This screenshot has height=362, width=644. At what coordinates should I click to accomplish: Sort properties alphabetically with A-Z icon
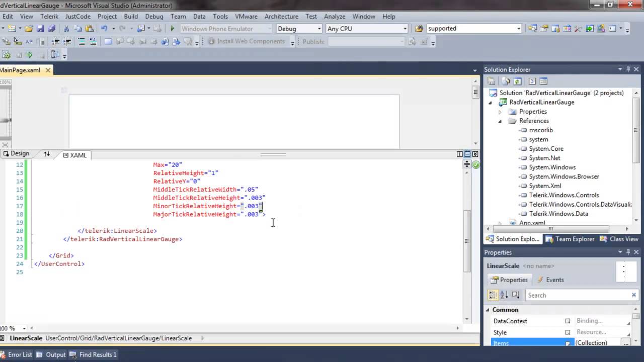click(504, 295)
